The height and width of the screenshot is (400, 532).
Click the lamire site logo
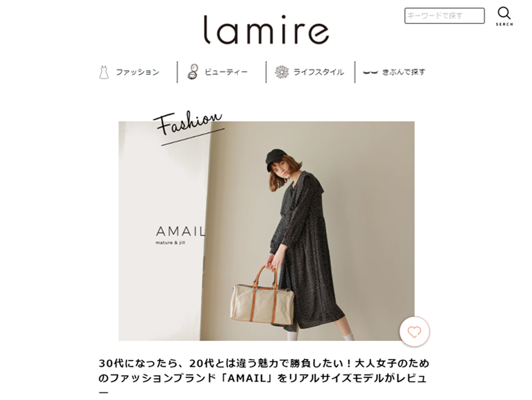coord(266,30)
